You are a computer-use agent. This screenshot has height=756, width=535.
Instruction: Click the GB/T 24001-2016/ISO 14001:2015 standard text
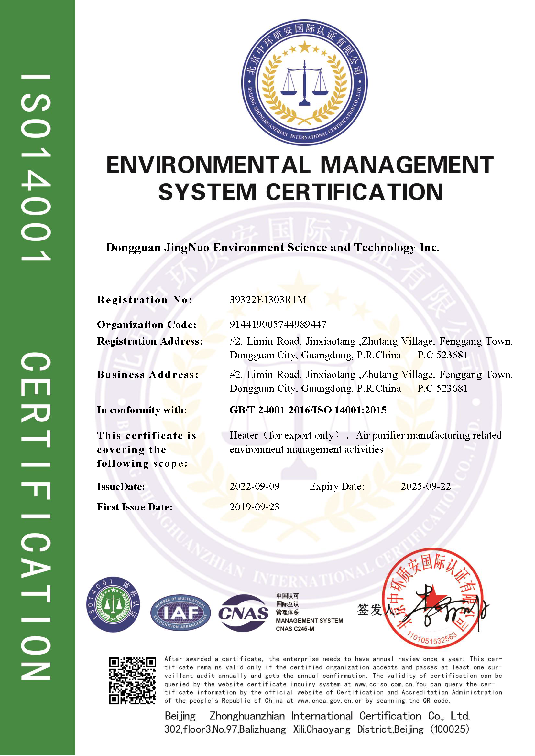pyautogui.click(x=308, y=410)
